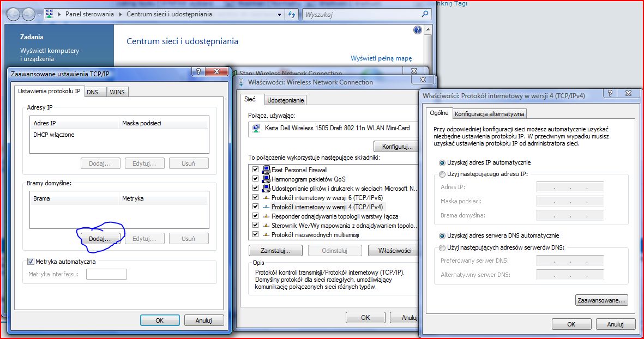Toggle Metryka automatyczna checkbox
The height and width of the screenshot is (339, 644).
[x=31, y=262]
